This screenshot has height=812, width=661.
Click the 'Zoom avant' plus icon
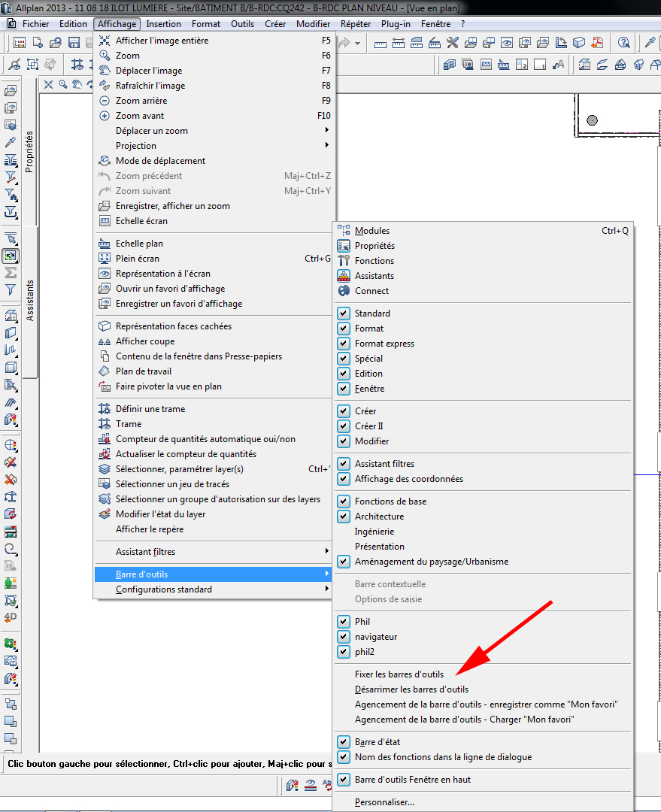105,116
